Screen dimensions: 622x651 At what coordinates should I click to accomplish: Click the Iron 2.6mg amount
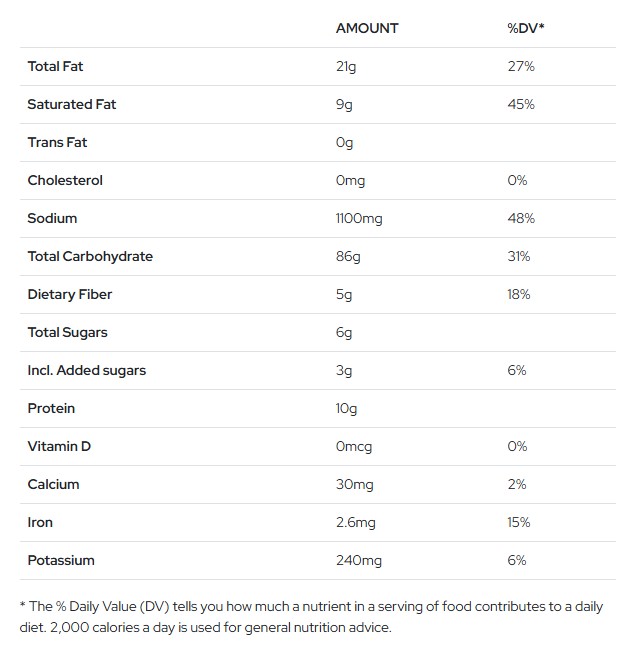(x=355, y=523)
